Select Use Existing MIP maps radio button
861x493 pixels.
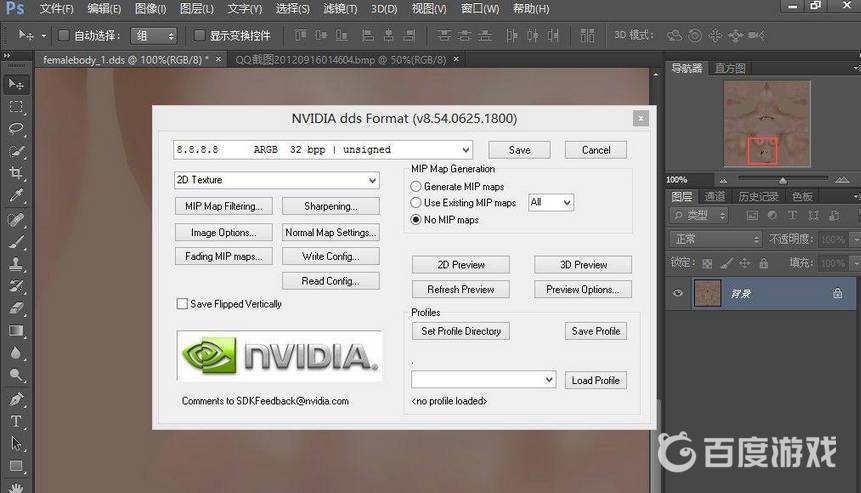tap(416, 203)
